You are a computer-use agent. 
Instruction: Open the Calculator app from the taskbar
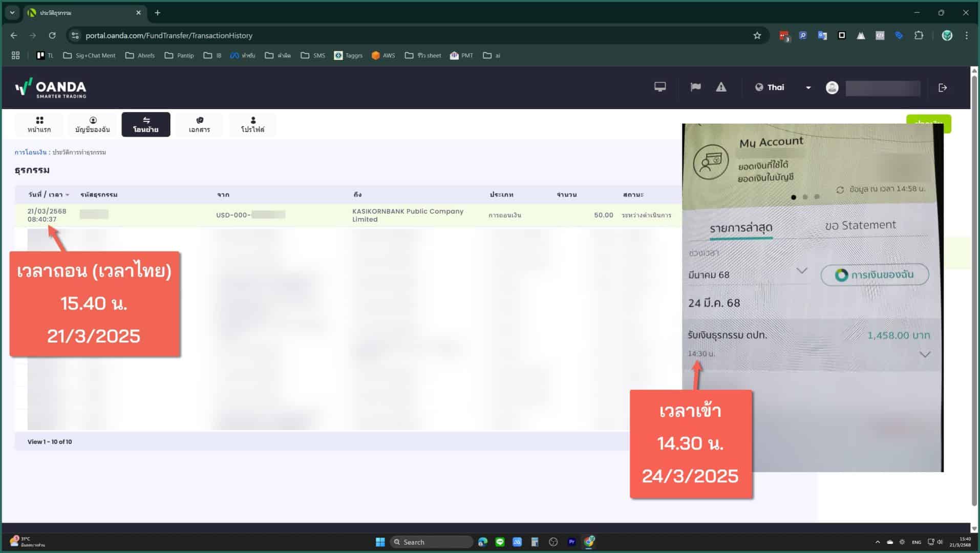(x=535, y=542)
